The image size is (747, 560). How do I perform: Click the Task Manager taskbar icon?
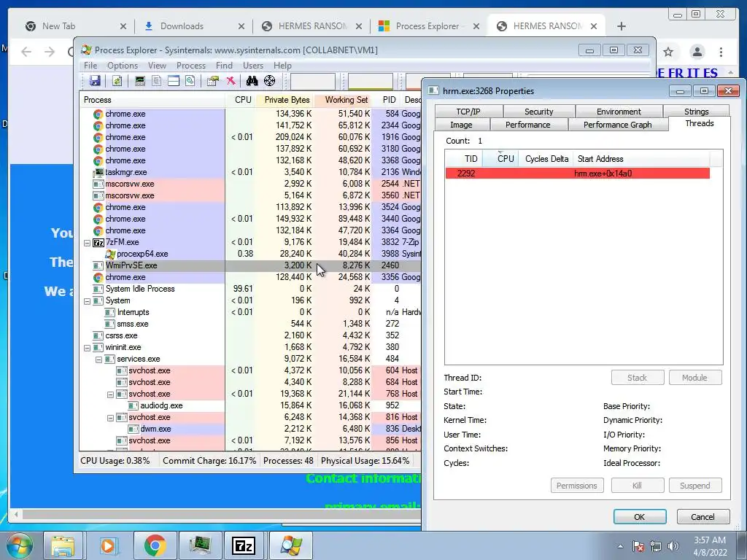coord(200,545)
